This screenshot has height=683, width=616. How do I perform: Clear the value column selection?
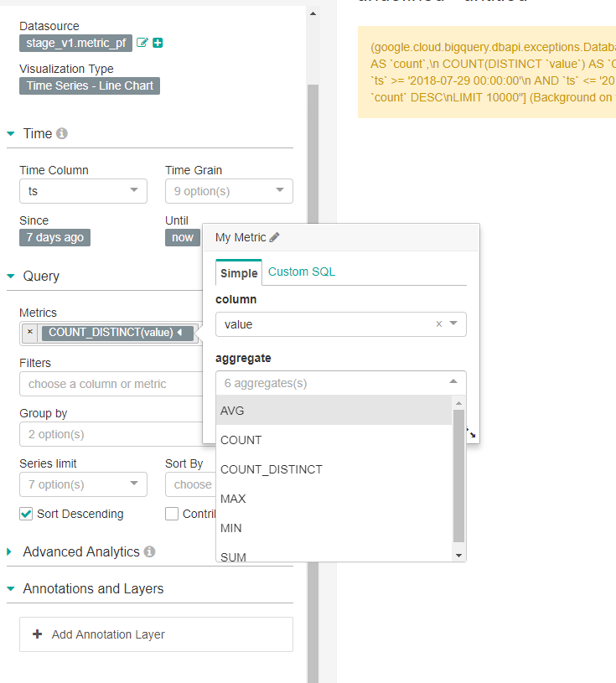439,323
